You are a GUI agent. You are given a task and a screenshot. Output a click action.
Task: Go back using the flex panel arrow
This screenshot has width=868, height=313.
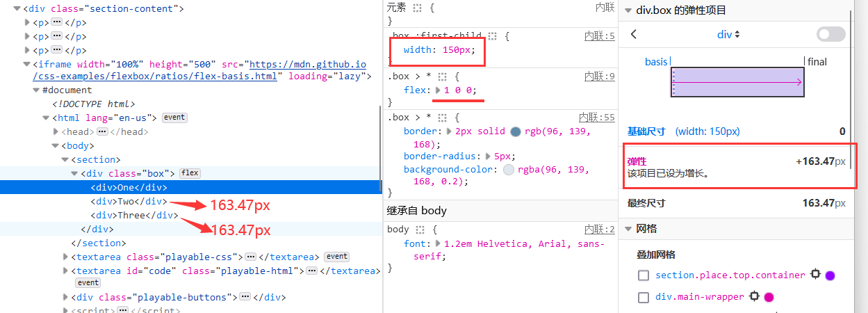pyautogui.click(x=633, y=34)
